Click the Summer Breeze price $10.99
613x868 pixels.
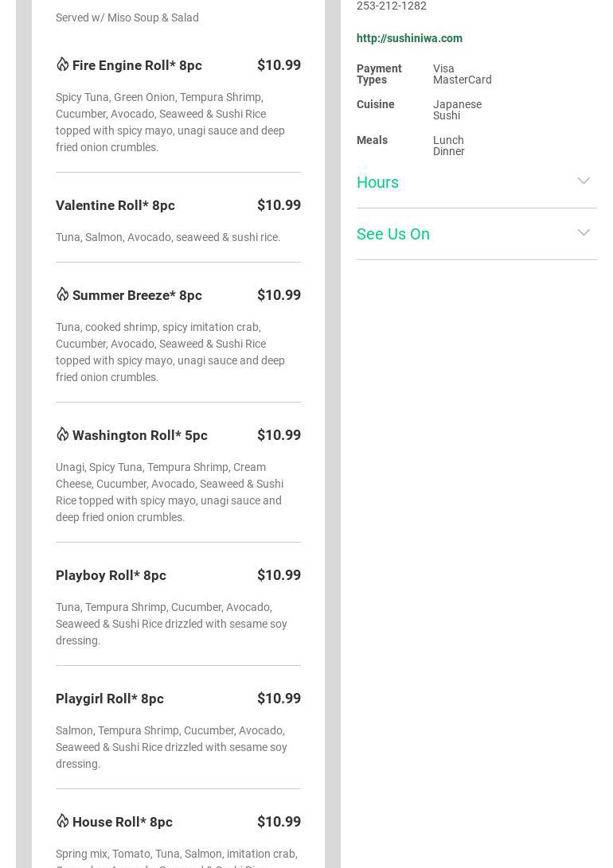click(x=279, y=295)
